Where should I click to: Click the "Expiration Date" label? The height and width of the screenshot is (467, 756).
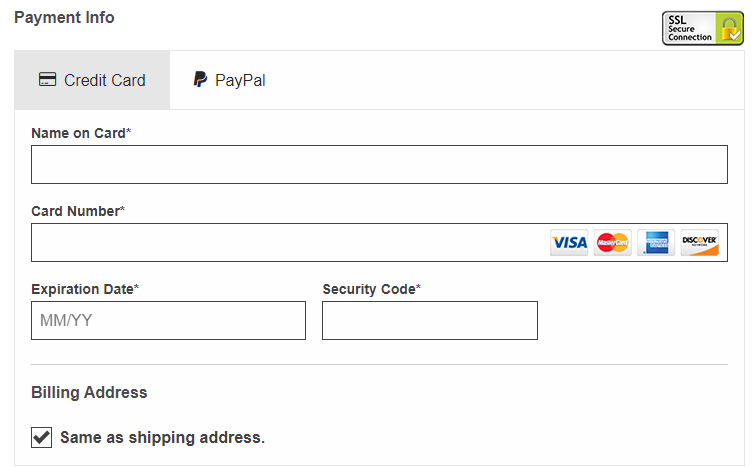tap(82, 289)
